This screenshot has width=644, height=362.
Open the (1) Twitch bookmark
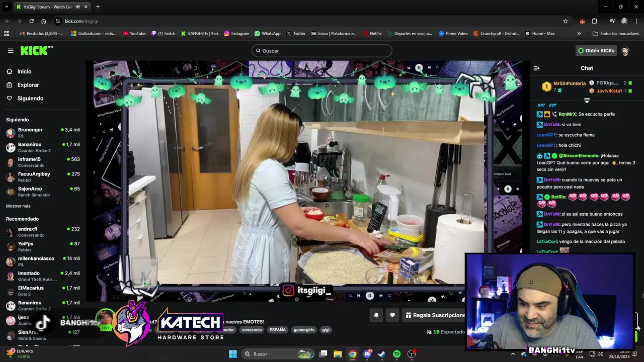pyautogui.click(x=164, y=34)
